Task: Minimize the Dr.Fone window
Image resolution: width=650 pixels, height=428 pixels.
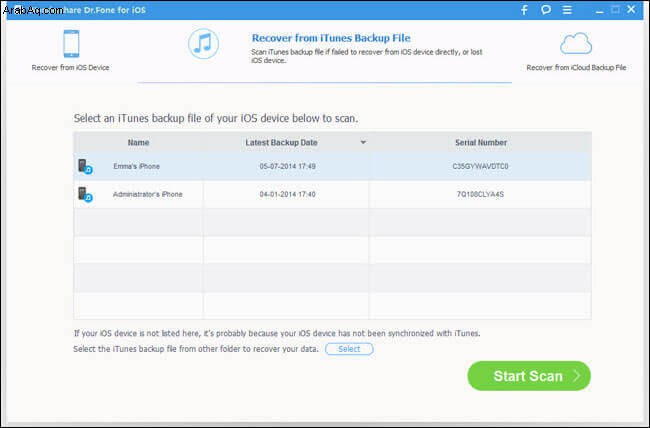Action: (599, 11)
